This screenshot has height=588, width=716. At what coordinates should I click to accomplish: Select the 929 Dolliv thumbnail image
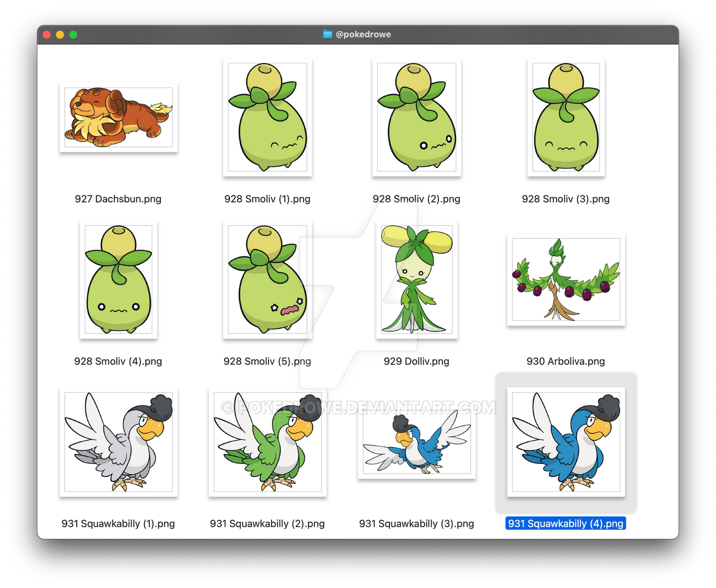417,279
